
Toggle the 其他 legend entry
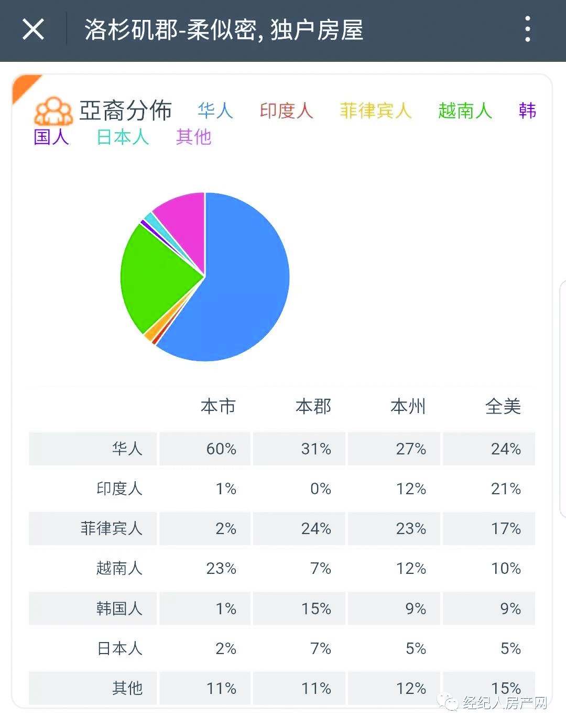click(193, 137)
